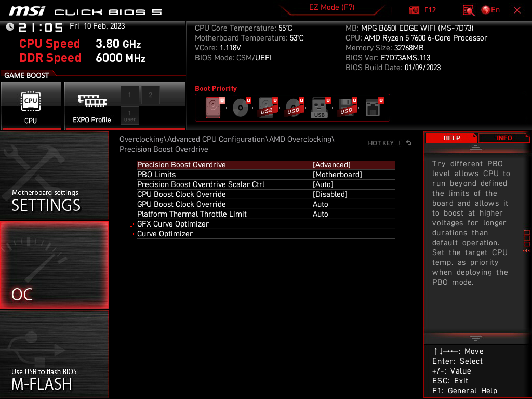532x399 pixels.
Task: Click the Boot Priority label
Action: point(216,88)
